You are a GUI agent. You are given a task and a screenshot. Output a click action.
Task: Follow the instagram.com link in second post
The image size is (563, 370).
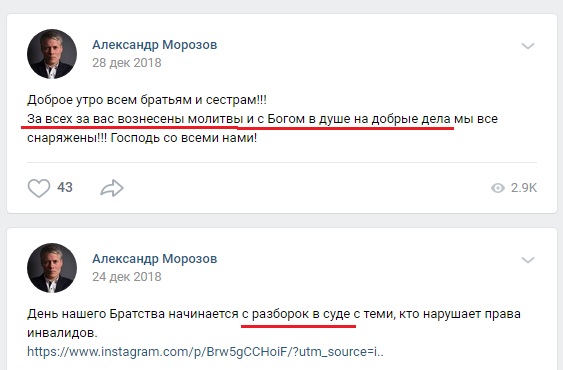(205, 352)
